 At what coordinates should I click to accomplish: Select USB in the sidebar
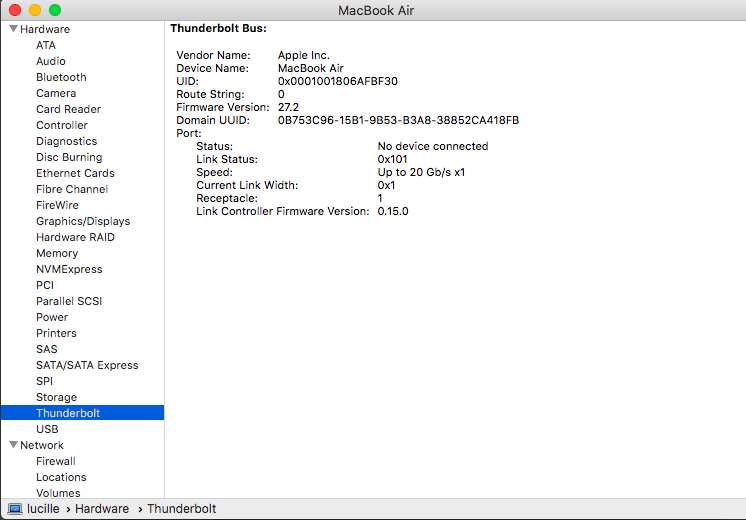pyautogui.click(x=47, y=429)
